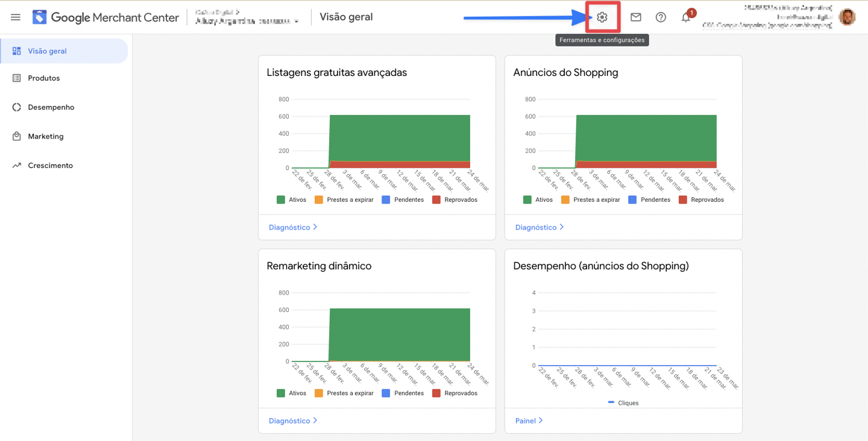Open Diagnóstico link under Remarketing dinâmico

[292, 421]
